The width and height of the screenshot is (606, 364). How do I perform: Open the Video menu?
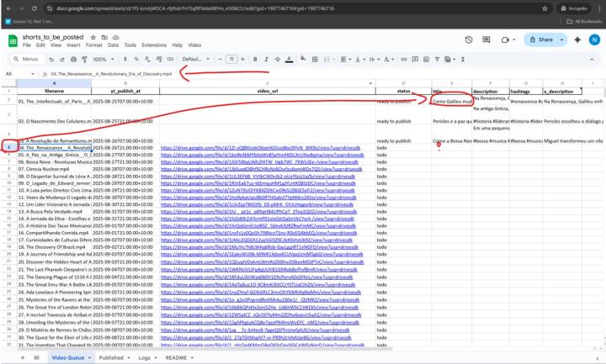tap(194, 45)
